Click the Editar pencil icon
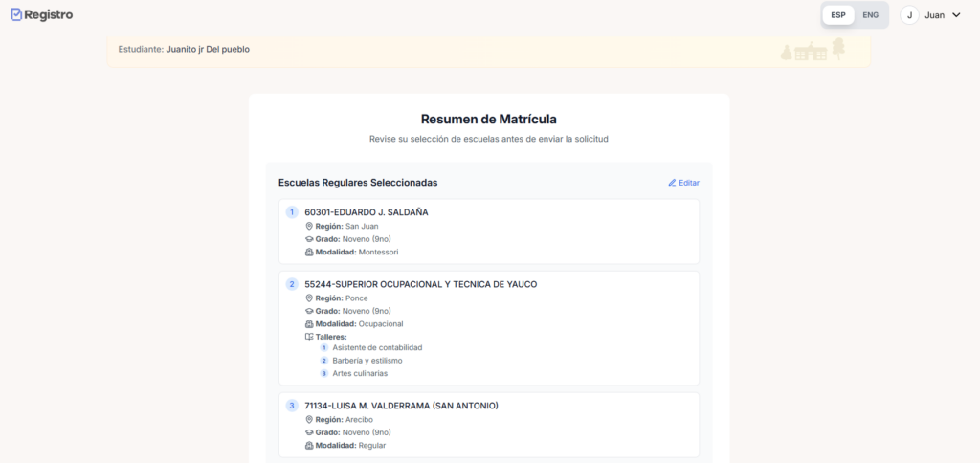 (x=672, y=183)
